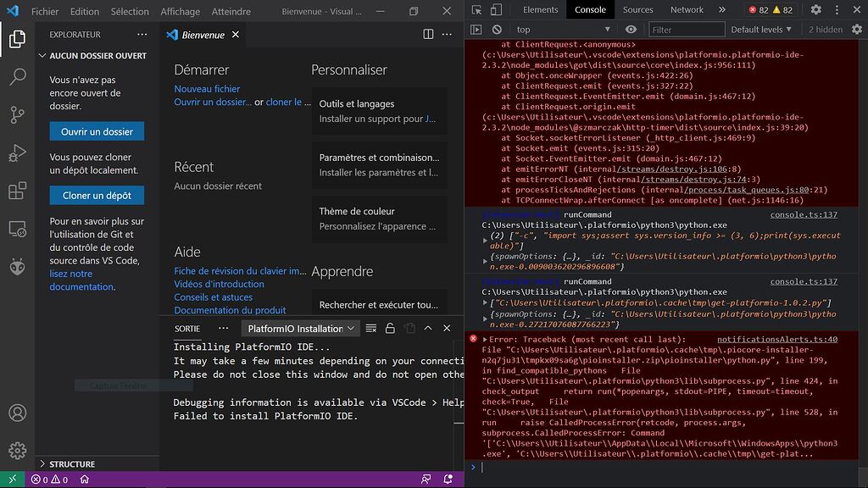Maximize the output panel size

coord(428,328)
